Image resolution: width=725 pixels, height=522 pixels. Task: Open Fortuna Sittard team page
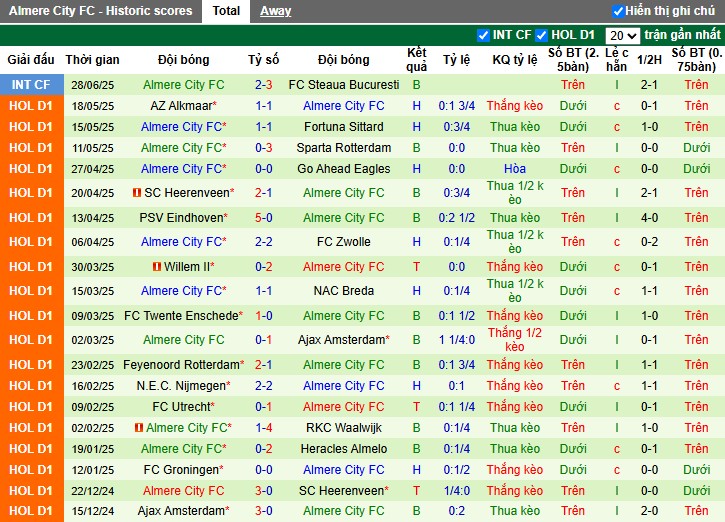point(344,127)
